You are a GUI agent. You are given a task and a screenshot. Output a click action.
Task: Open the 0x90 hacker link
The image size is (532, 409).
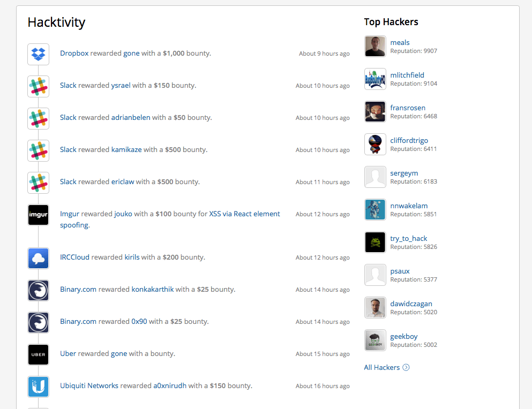tap(139, 322)
